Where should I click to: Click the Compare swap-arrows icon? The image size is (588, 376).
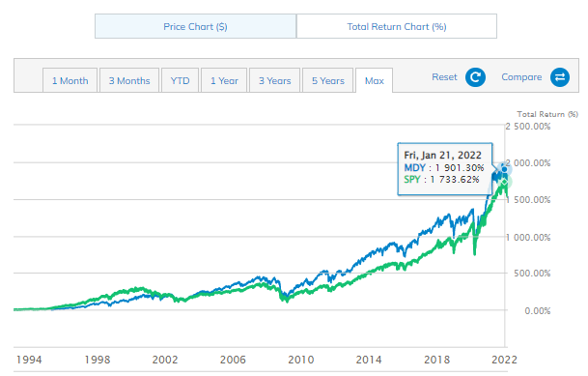(560, 77)
